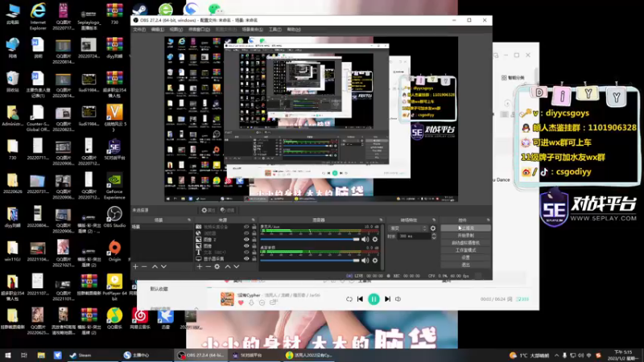
Task: Adjust transition duration stepper arrows
Action: (434, 237)
